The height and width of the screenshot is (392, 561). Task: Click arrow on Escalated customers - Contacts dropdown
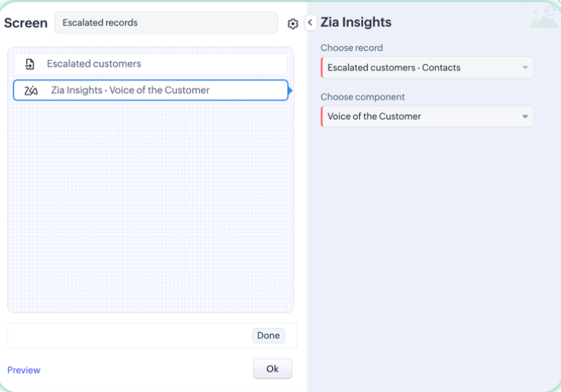pyautogui.click(x=526, y=68)
